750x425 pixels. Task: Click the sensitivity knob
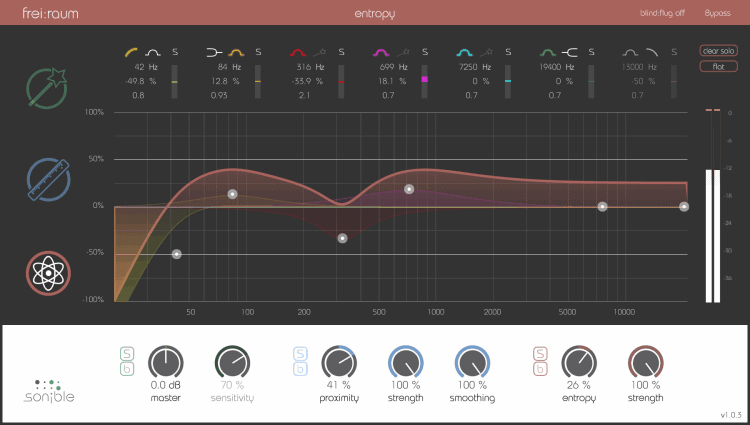pos(232,363)
